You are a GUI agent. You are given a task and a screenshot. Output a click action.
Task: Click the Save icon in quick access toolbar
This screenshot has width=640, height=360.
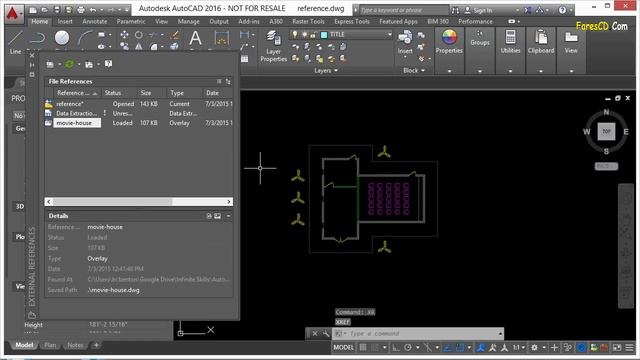[x=57, y=9]
